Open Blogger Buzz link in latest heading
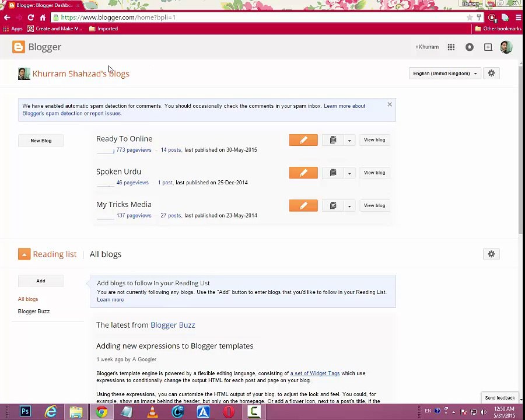525x420 pixels. pos(173,325)
